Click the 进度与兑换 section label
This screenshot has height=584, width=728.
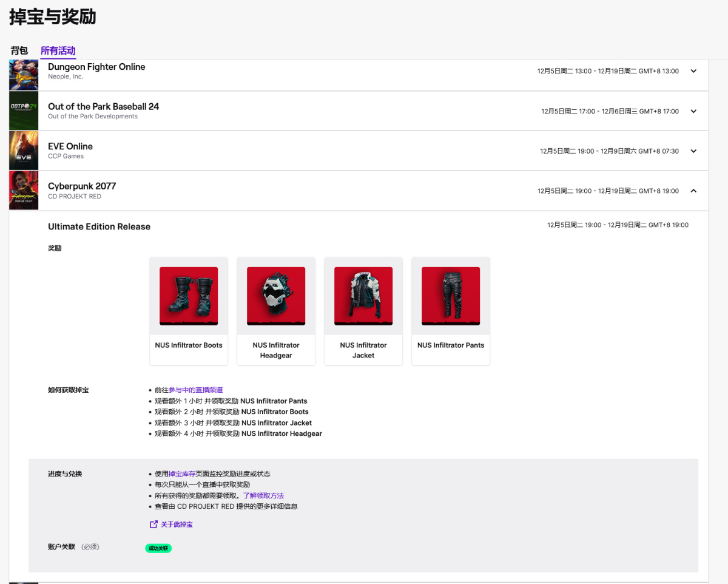pyautogui.click(x=65, y=474)
